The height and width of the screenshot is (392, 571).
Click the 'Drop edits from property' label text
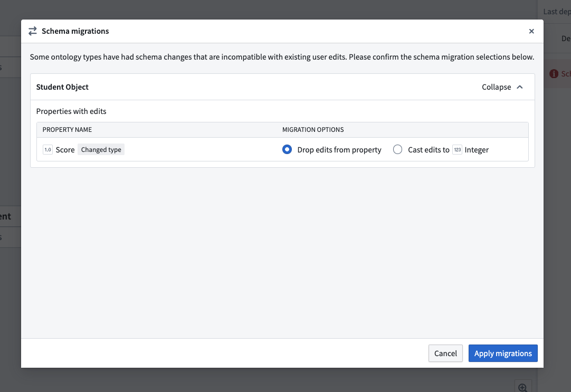coord(339,150)
